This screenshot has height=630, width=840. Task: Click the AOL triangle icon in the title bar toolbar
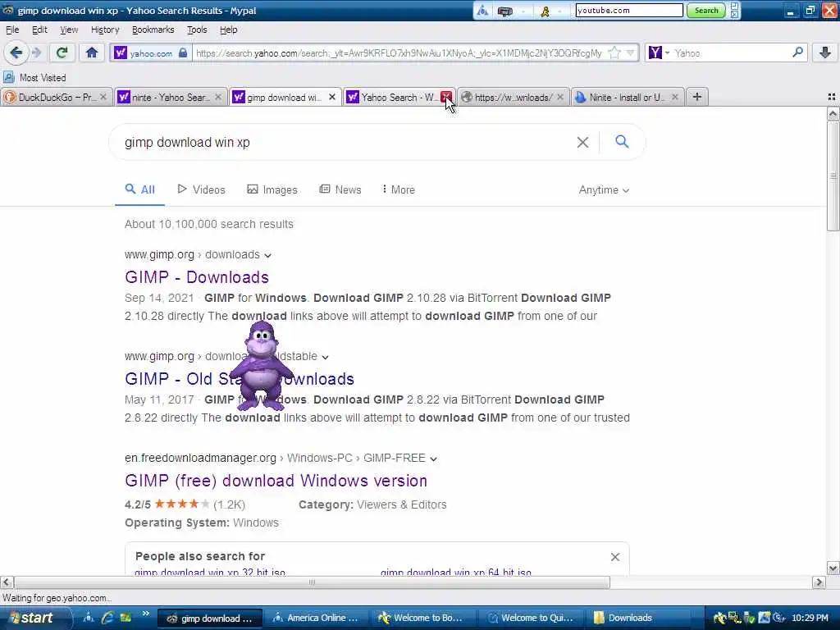(482, 11)
